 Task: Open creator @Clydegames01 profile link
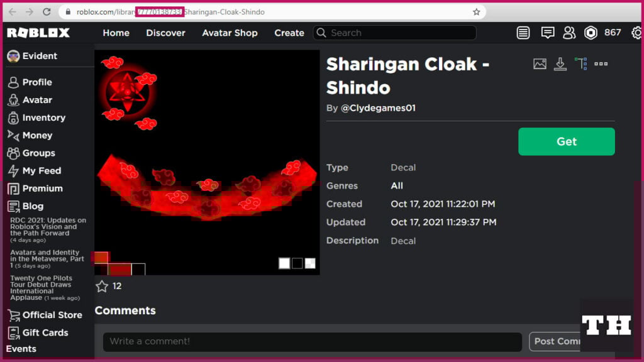pyautogui.click(x=378, y=108)
